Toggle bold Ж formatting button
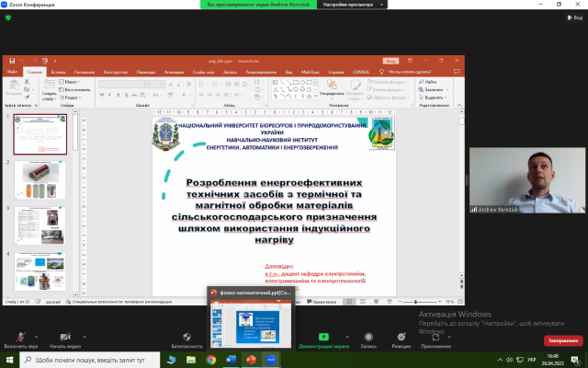 coord(102,95)
